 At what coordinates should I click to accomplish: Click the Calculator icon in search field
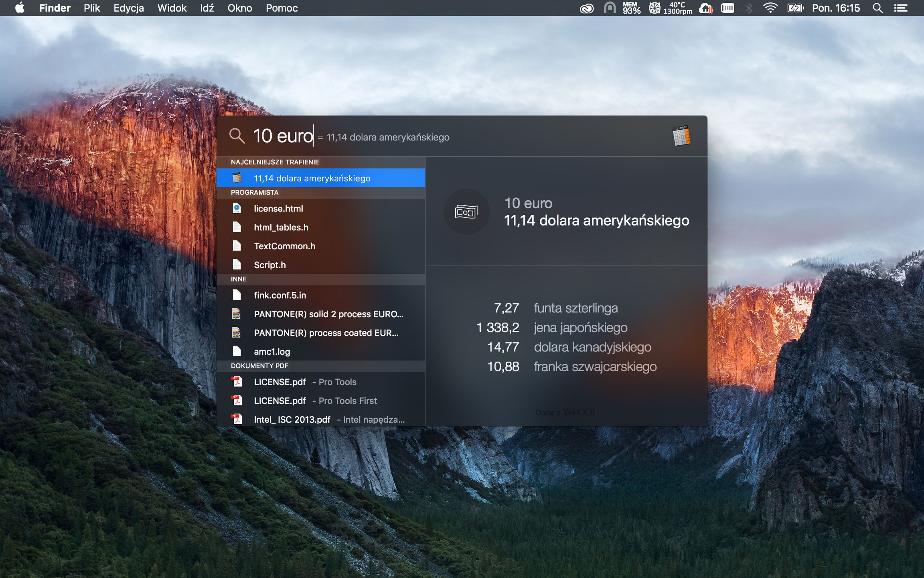[681, 136]
